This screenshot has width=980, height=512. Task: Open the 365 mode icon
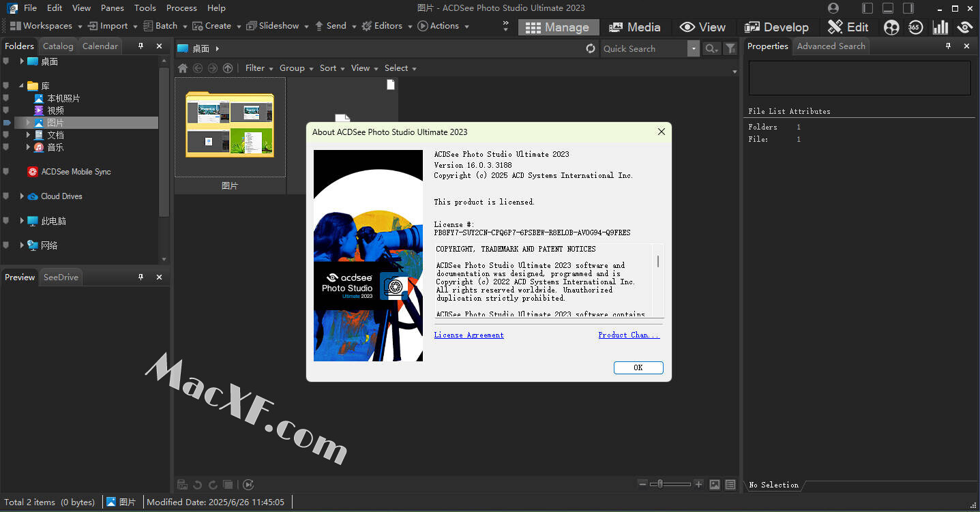pyautogui.click(x=915, y=27)
